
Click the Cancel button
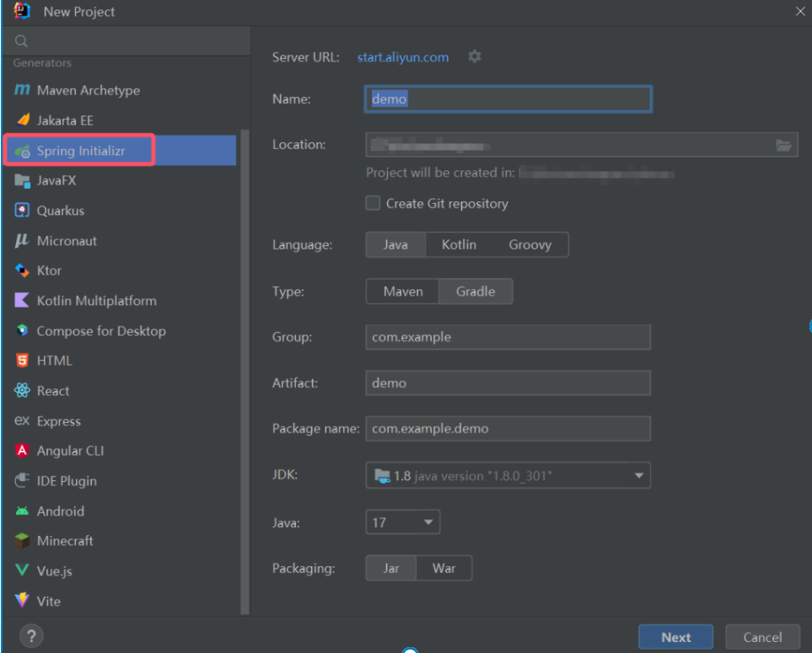[x=763, y=637]
